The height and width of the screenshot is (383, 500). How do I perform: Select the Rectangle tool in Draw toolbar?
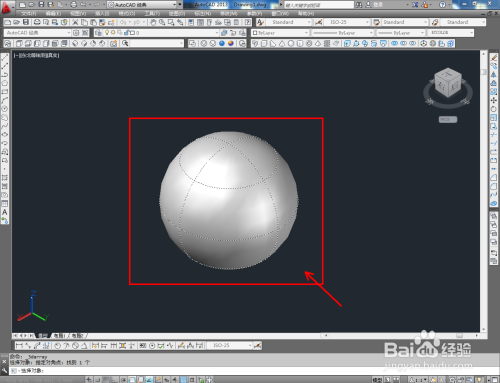pos(5,92)
